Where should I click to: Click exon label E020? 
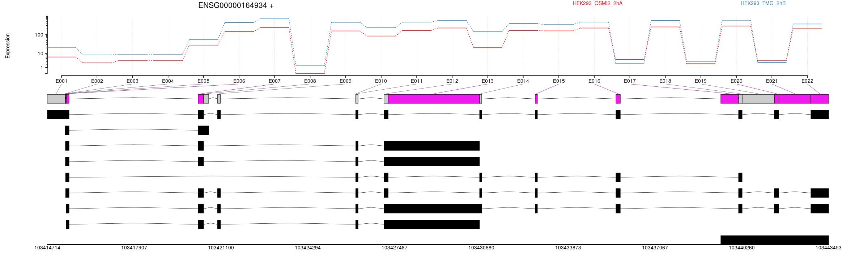coord(736,81)
